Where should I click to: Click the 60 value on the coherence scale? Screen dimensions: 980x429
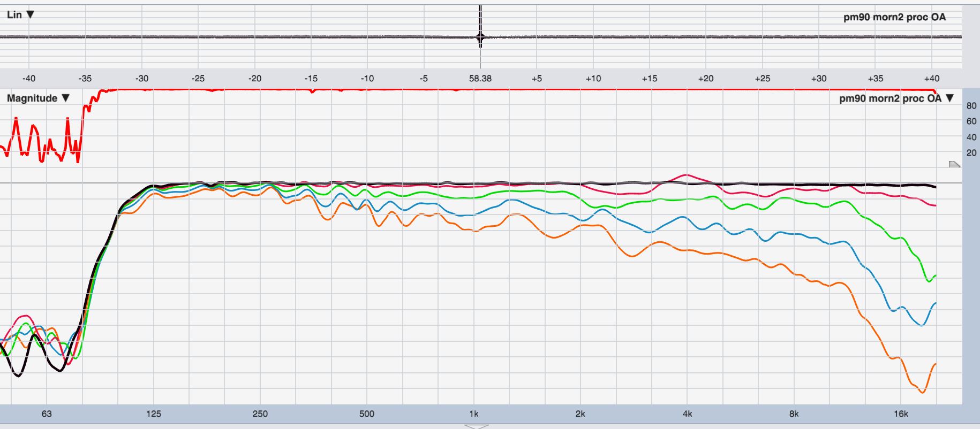click(971, 121)
